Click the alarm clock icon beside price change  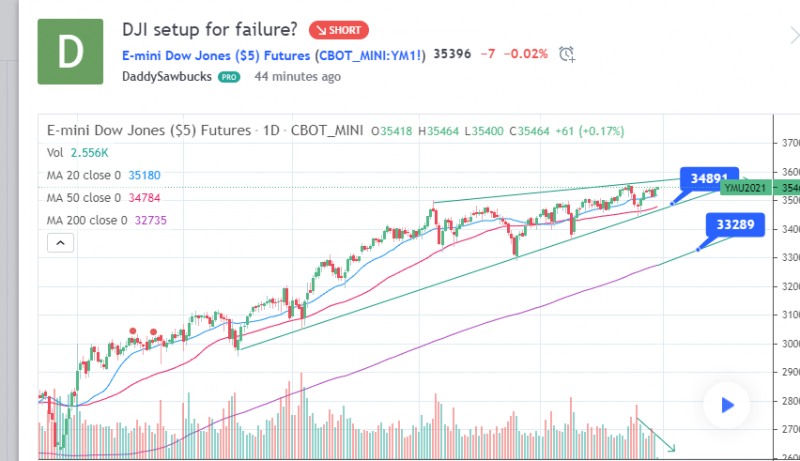567,53
